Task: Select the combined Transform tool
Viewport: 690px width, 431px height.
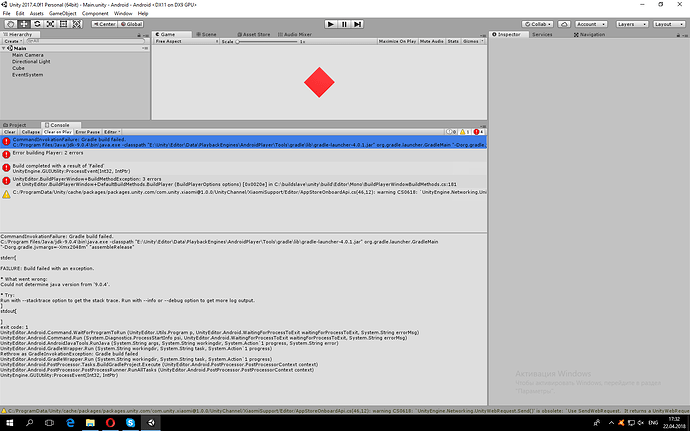Action: click(77, 24)
